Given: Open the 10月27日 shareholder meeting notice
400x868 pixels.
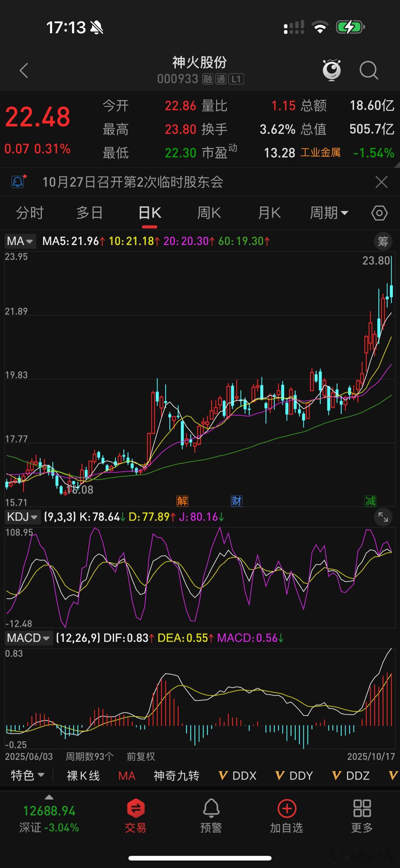Looking at the screenshot, I should tap(133, 182).
